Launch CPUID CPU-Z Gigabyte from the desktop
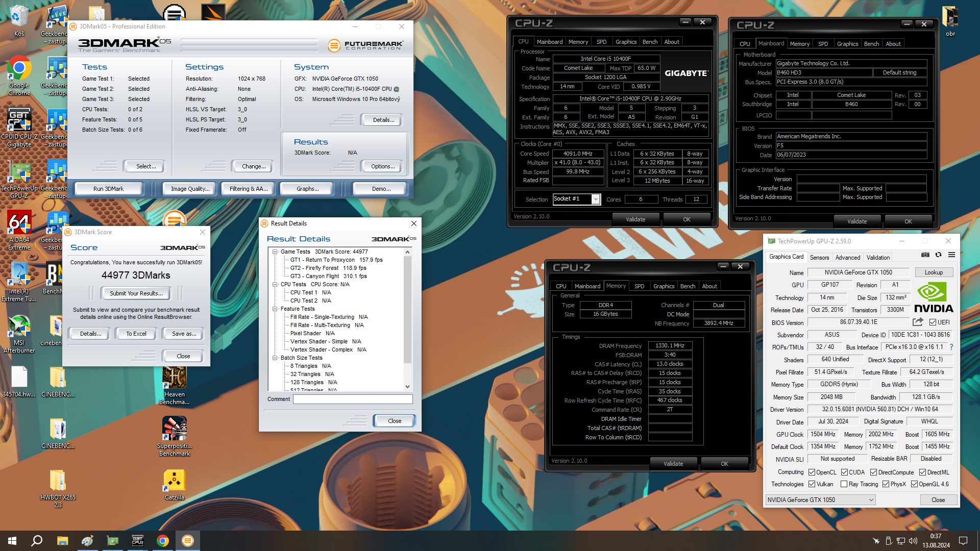980x551 pixels. coord(19,128)
